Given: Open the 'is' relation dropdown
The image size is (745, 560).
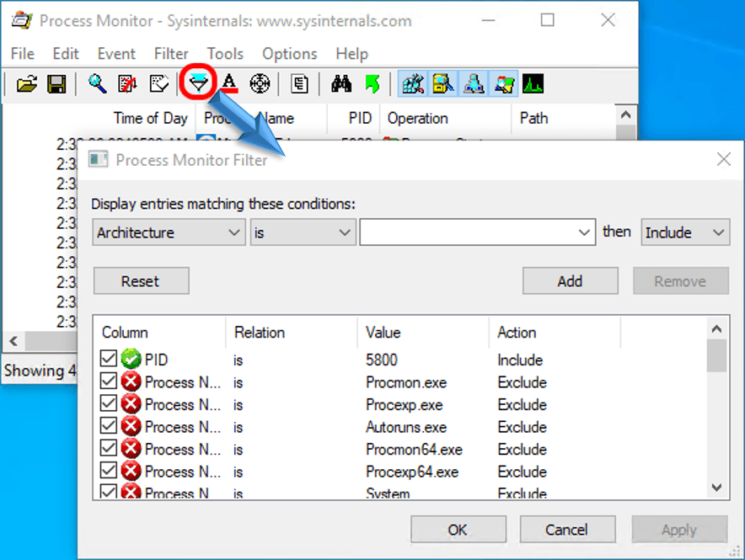Looking at the screenshot, I should pyautogui.click(x=303, y=232).
